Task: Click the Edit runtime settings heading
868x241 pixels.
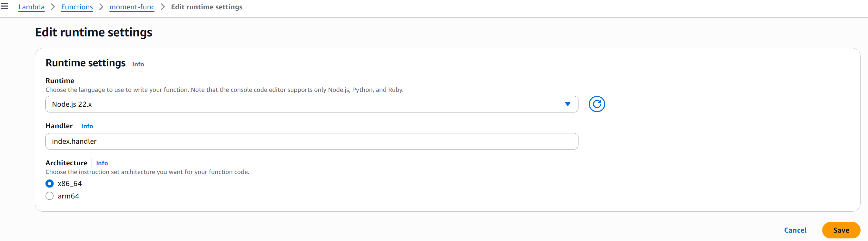Action: [x=94, y=32]
